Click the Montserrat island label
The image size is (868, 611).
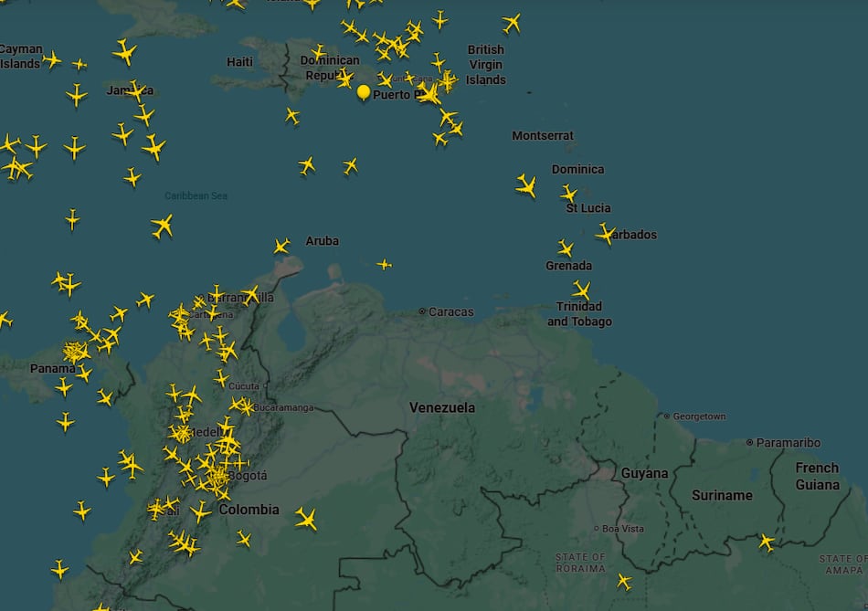[543, 135]
